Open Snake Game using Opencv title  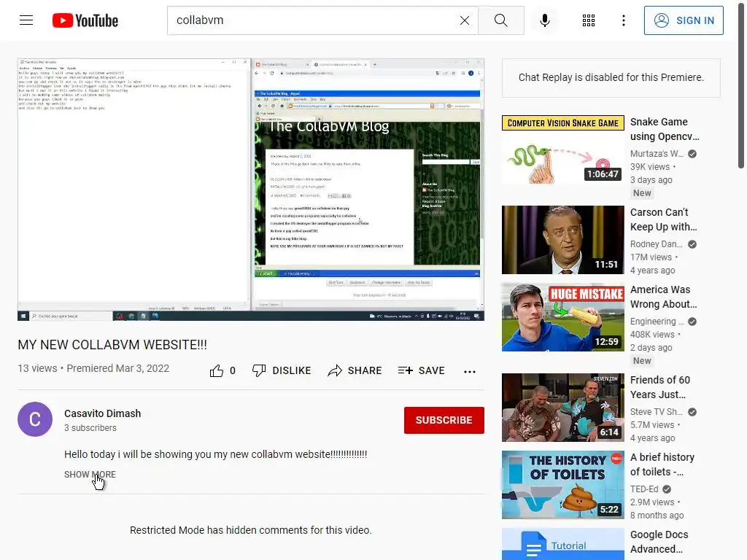coord(665,129)
